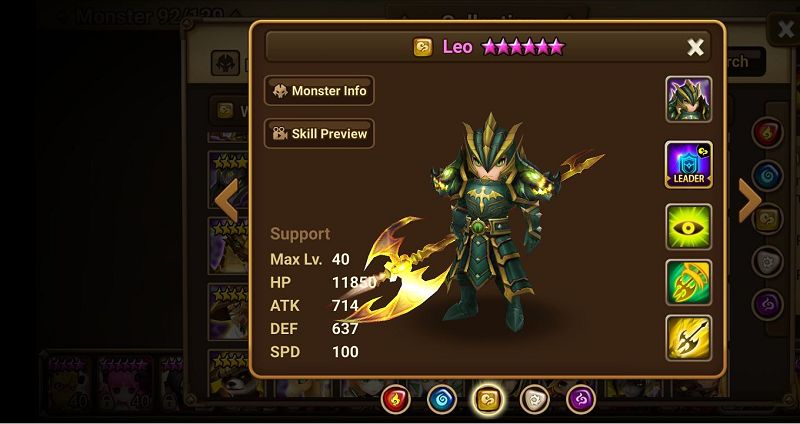The image size is (800, 424).
Task: Go to previous monster with left arrow
Action: 227,201
